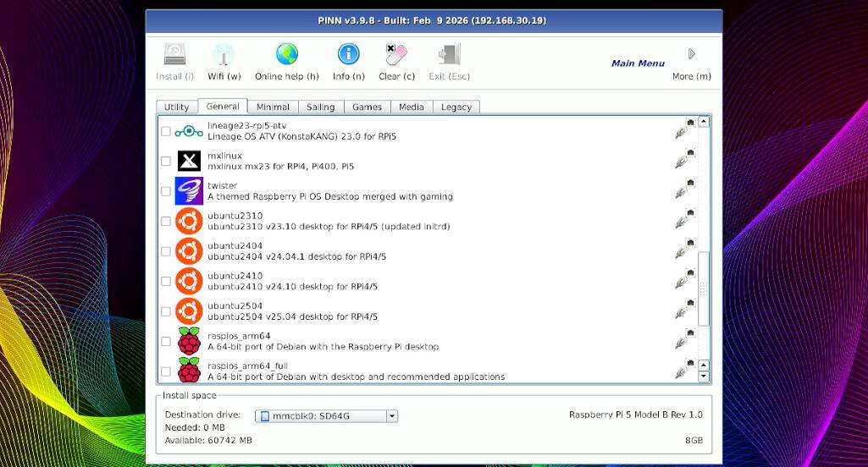Click the network install icon on raspios_arm64_full row

tap(685, 369)
